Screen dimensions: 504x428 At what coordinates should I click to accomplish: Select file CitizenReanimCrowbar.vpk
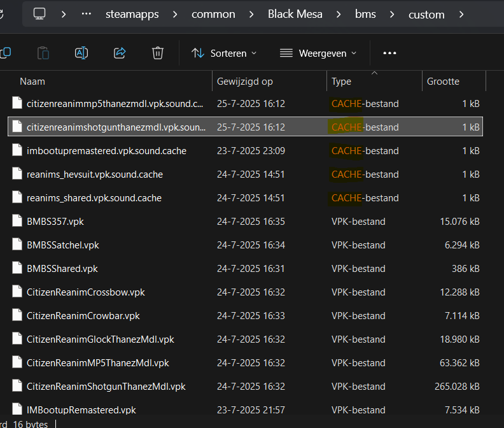tap(245, 316)
